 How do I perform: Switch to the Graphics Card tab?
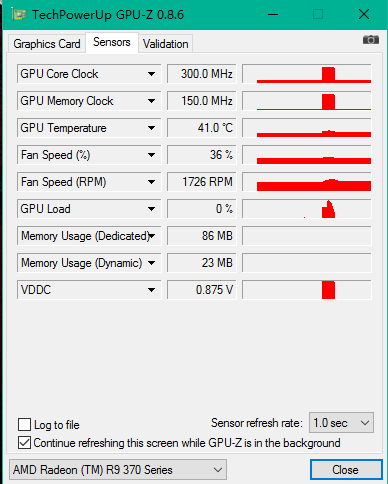(47, 44)
